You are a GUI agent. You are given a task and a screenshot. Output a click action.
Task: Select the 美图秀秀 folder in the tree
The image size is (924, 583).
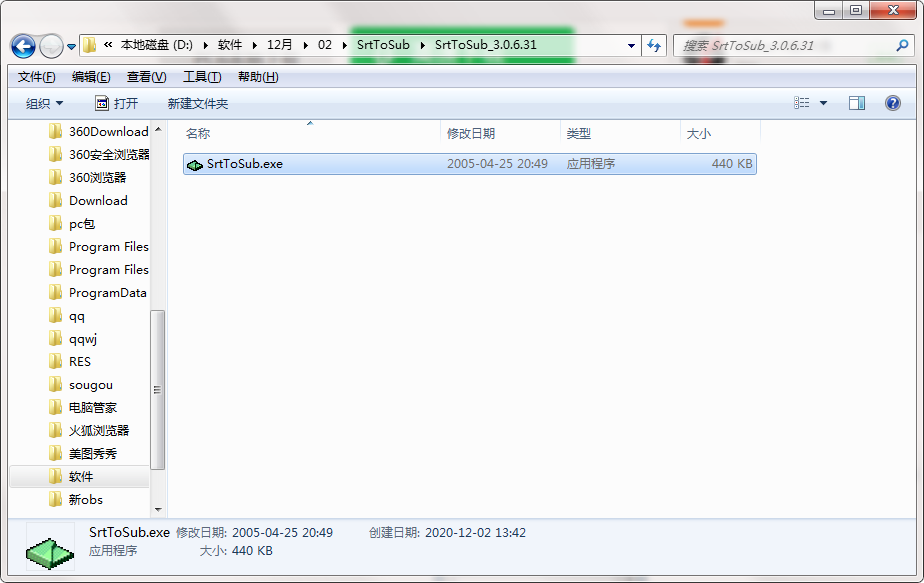coord(93,454)
